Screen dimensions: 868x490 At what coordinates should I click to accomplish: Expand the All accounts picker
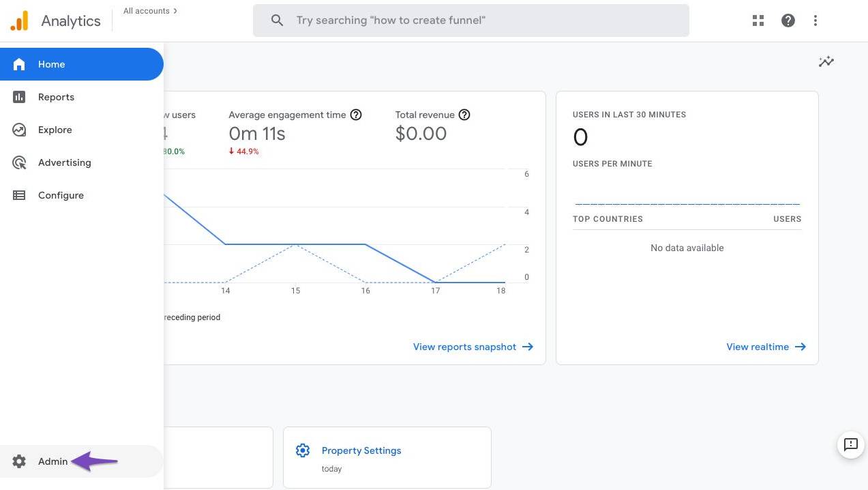click(x=149, y=10)
